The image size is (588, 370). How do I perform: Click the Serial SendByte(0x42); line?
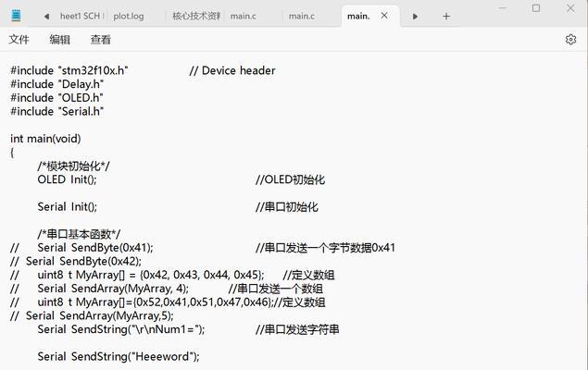83,261
